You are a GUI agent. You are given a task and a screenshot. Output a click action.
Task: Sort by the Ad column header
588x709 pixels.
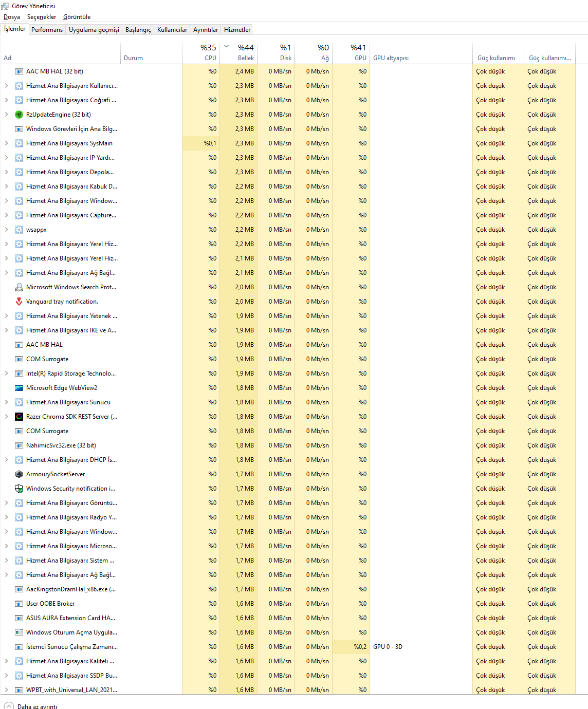click(60, 52)
